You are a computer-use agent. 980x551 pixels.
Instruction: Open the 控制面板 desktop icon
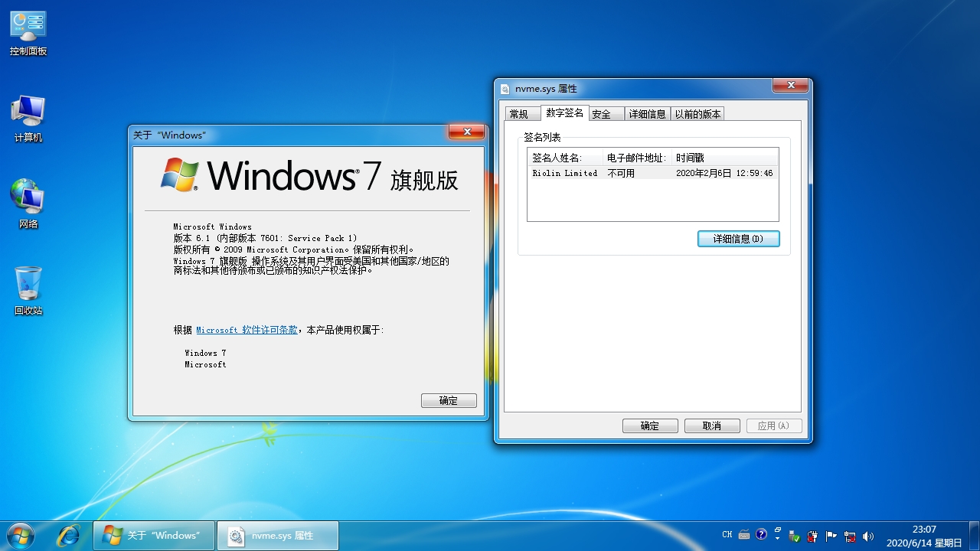click(28, 34)
